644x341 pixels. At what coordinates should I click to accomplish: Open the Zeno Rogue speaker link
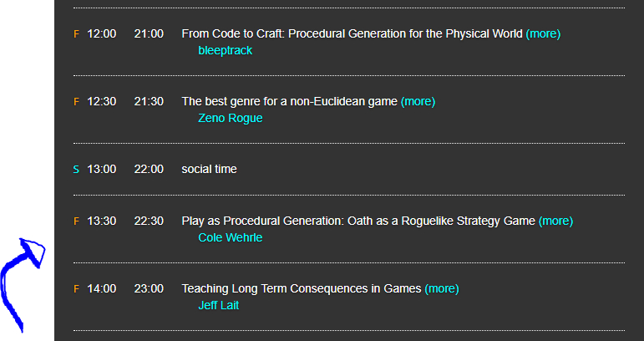(230, 118)
